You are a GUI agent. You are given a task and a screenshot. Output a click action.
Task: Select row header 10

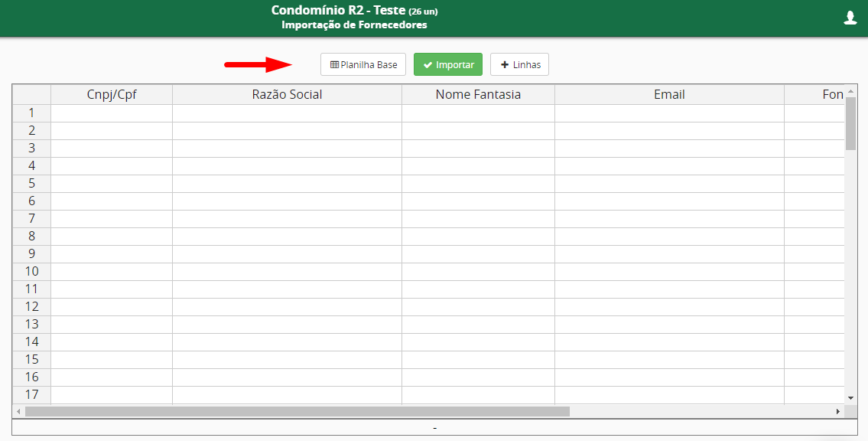[x=31, y=272]
